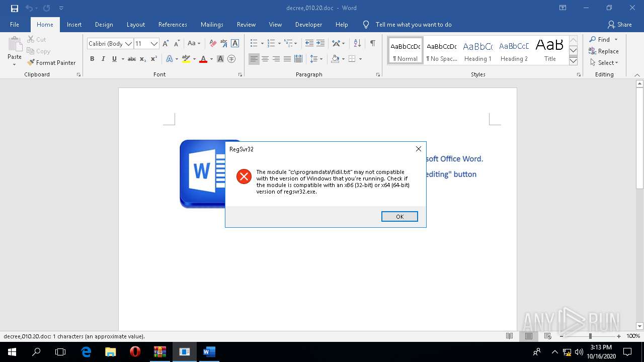The width and height of the screenshot is (644, 362).
Task: Switch to the Design tab
Action: tap(104, 25)
